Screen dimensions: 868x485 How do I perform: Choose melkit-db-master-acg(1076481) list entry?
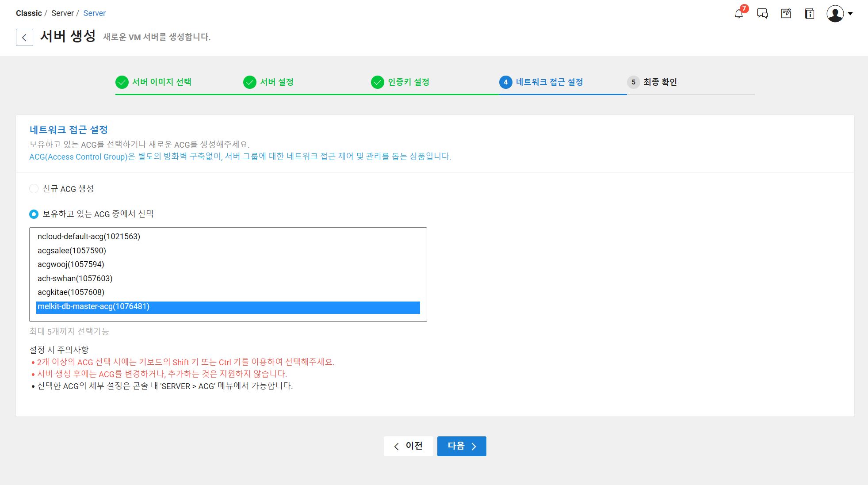tap(93, 307)
